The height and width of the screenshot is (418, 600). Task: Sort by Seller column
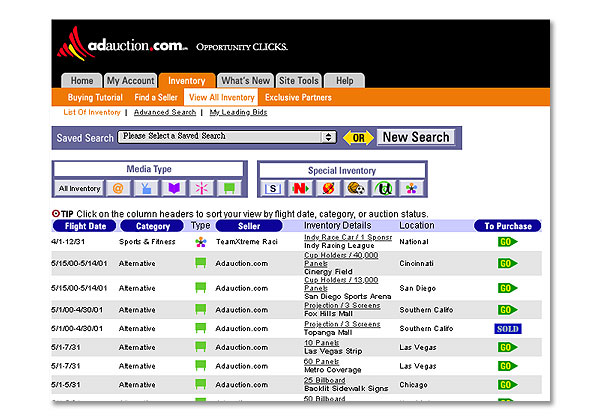pyautogui.click(x=249, y=226)
